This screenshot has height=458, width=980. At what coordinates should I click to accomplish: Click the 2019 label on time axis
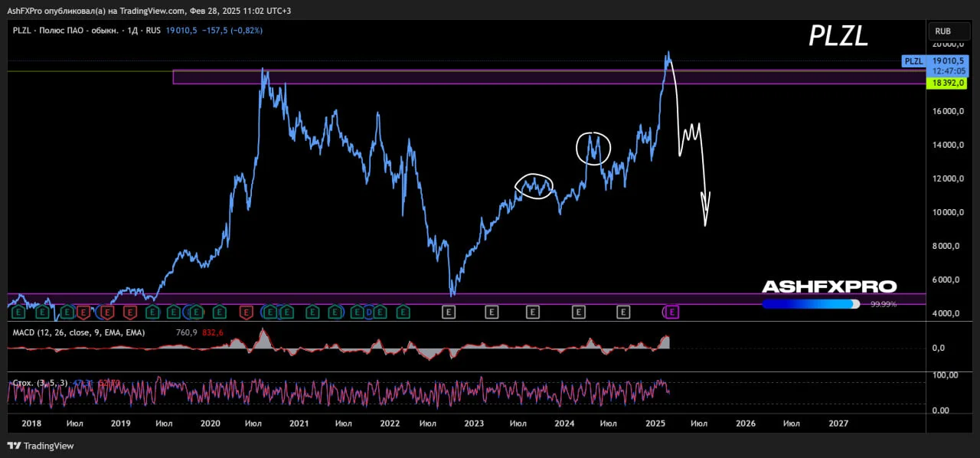point(121,423)
